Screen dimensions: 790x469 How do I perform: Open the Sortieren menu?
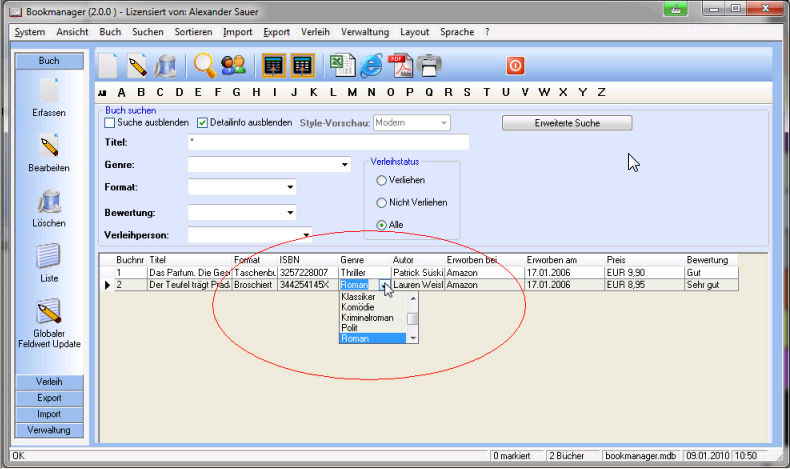tap(192, 32)
